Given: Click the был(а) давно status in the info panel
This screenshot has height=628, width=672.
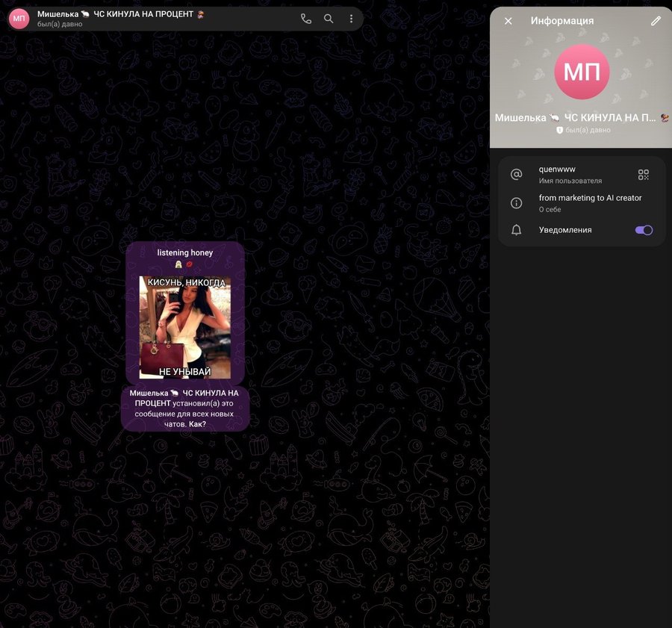Looking at the screenshot, I should tap(588, 130).
